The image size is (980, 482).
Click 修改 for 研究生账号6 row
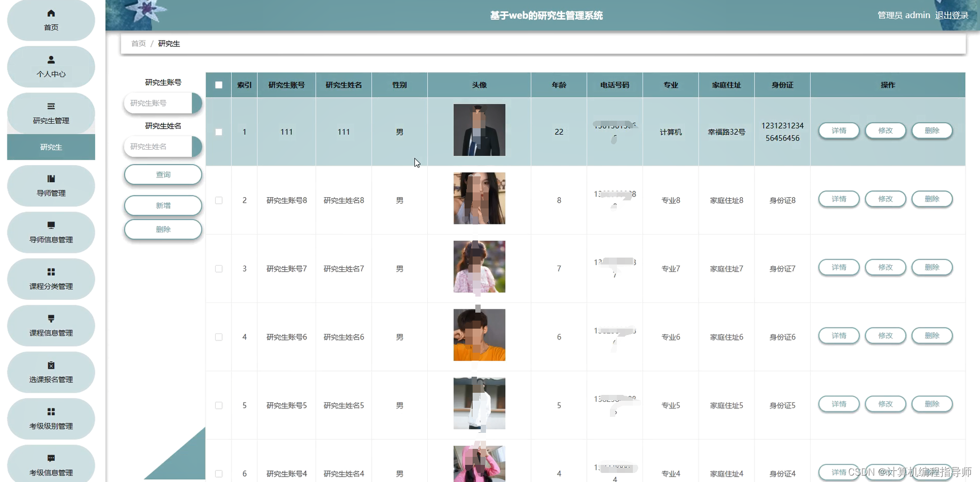pos(885,336)
